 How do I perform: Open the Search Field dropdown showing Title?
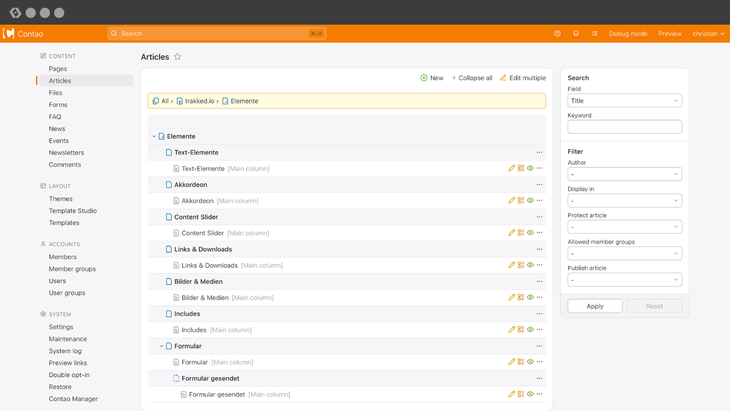[x=624, y=100]
